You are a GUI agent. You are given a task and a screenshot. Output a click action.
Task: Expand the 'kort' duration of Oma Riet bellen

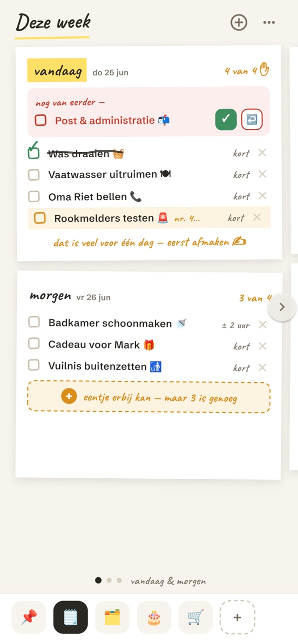(x=241, y=197)
